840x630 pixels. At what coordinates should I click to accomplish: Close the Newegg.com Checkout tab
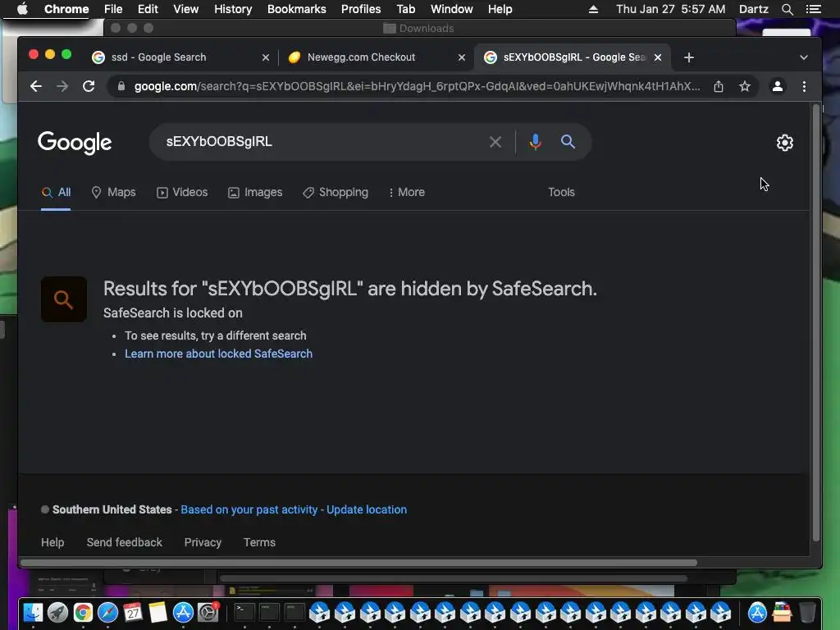(462, 57)
